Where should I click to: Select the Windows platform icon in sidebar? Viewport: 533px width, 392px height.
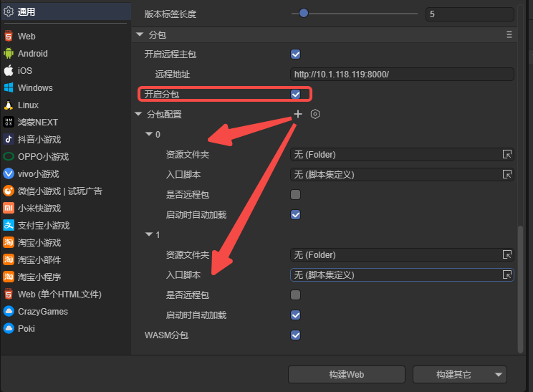(9, 88)
